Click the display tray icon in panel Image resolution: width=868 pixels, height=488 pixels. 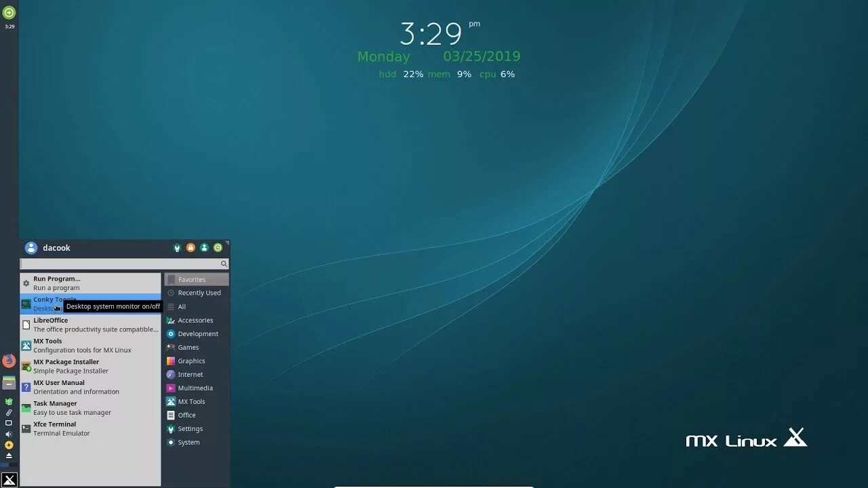click(x=9, y=423)
